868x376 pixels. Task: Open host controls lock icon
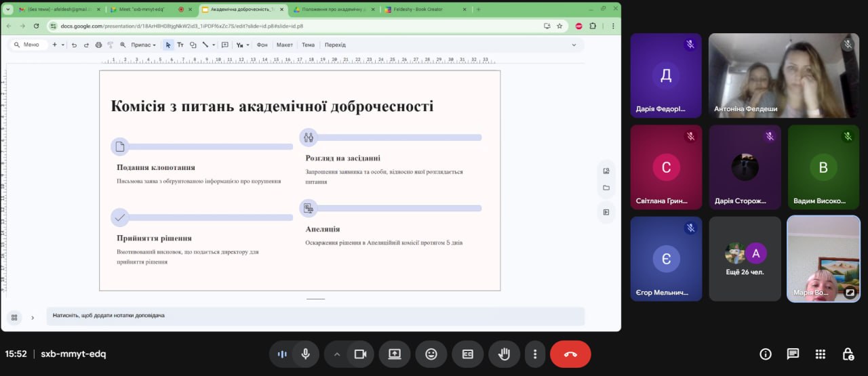point(848,354)
